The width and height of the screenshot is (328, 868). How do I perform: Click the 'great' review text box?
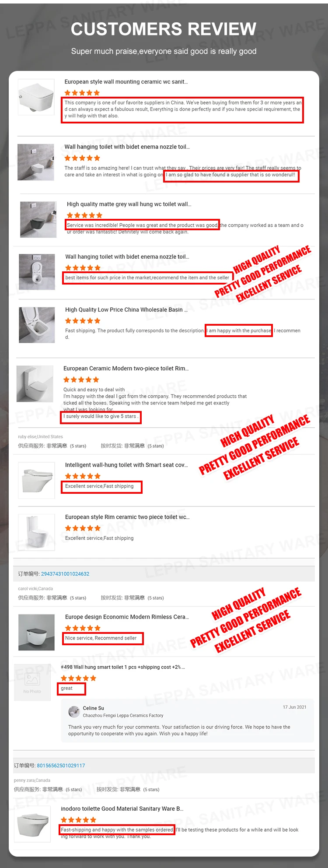click(x=72, y=689)
